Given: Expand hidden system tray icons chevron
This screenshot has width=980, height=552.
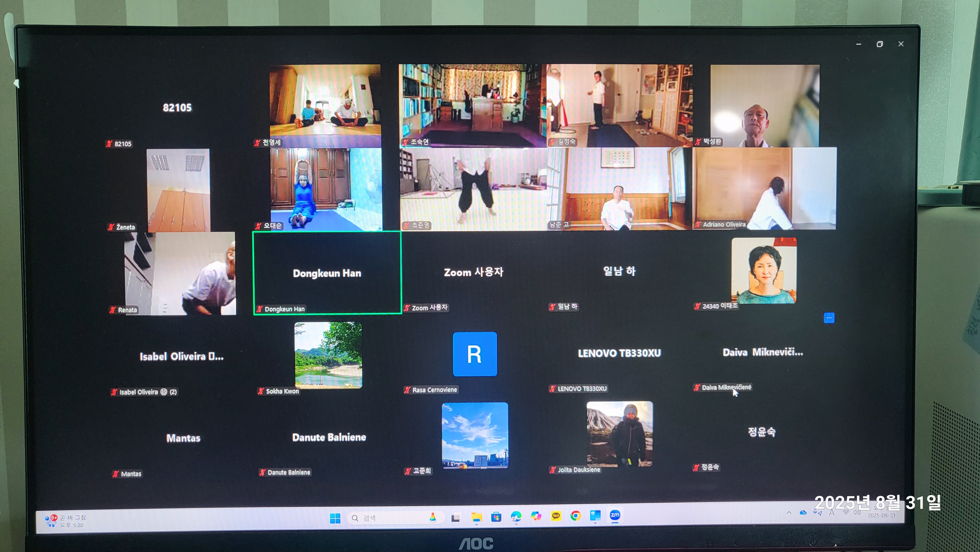Looking at the screenshot, I should (x=789, y=513).
